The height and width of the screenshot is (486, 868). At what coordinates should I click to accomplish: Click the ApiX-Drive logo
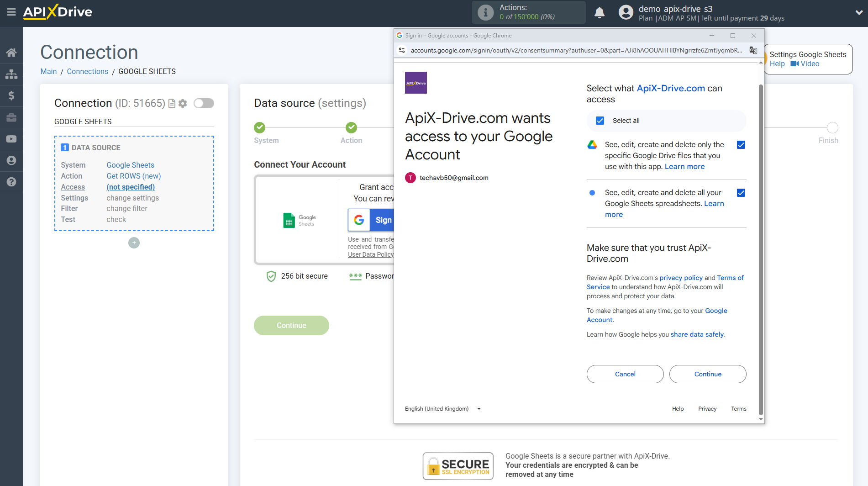click(x=58, y=12)
